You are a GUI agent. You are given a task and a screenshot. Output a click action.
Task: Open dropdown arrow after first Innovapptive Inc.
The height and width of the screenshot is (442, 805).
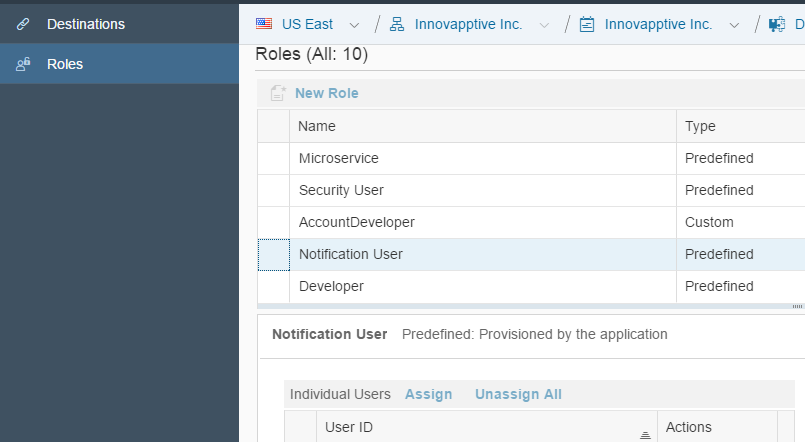coord(544,25)
